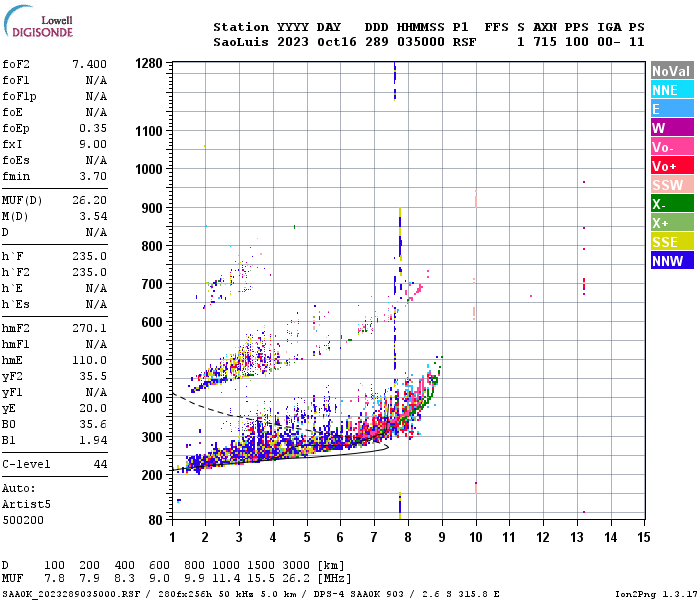The width and height of the screenshot is (700, 600).
Task: Click the foF2 value 7.400
Action: tap(89, 64)
